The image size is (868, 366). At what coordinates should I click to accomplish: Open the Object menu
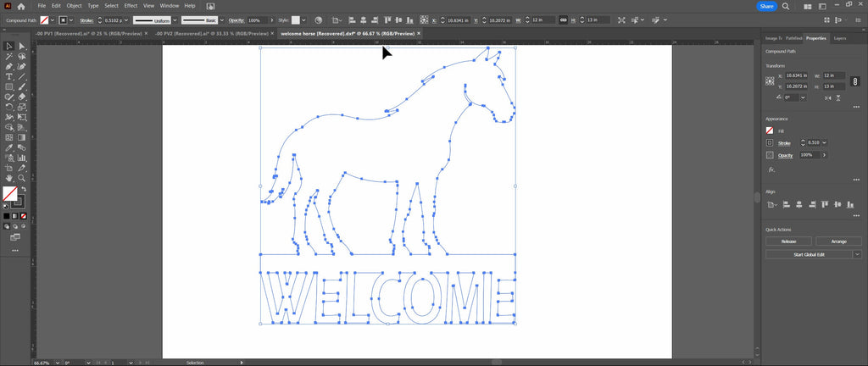(x=75, y=6)
